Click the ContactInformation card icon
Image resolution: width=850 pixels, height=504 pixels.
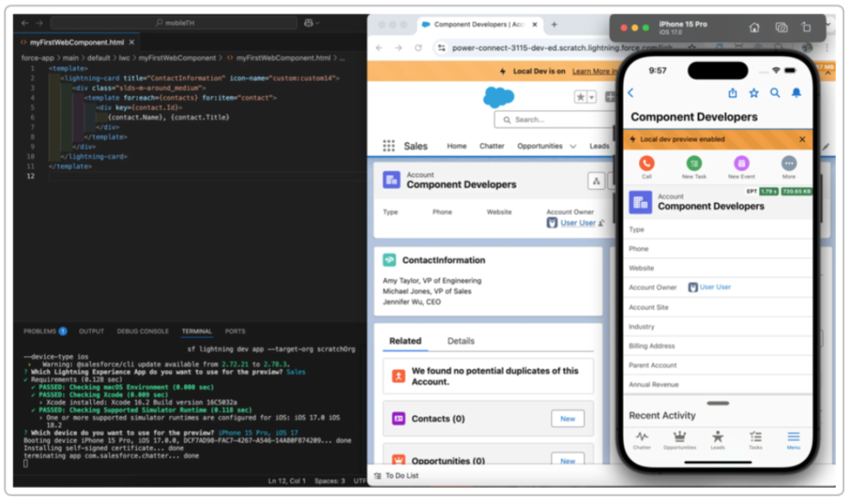click(389, 260)
